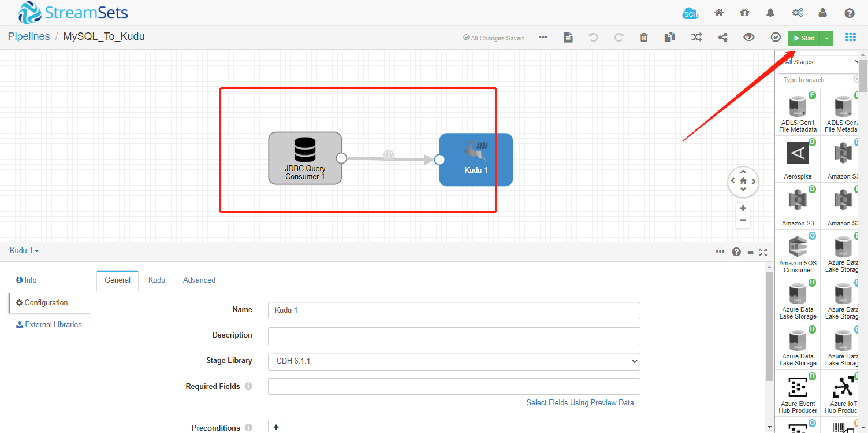Show info tooltip for Required Fields
868x433 pixels.
[248, 386]
